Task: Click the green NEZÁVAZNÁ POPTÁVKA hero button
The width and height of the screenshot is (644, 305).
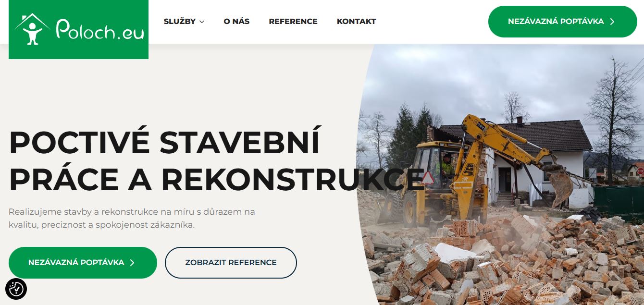Action: [83, 263]
